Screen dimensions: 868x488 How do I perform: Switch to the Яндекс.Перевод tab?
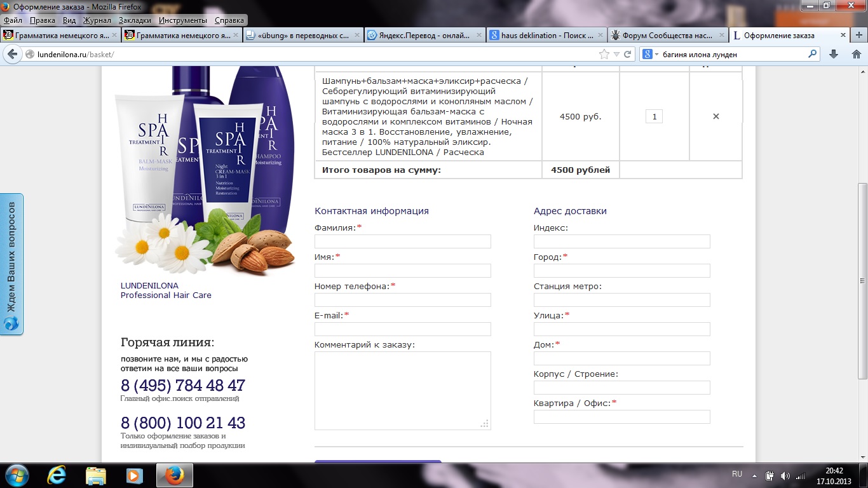tap(424, 36)
